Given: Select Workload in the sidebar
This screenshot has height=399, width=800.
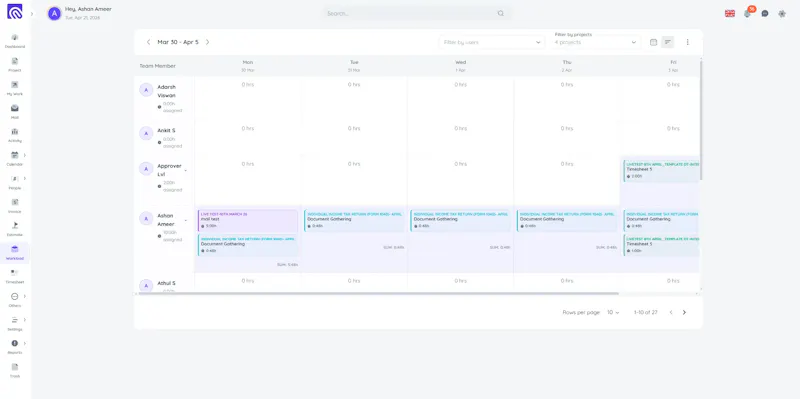Looking at the screenshot, I should click(15, 253).
